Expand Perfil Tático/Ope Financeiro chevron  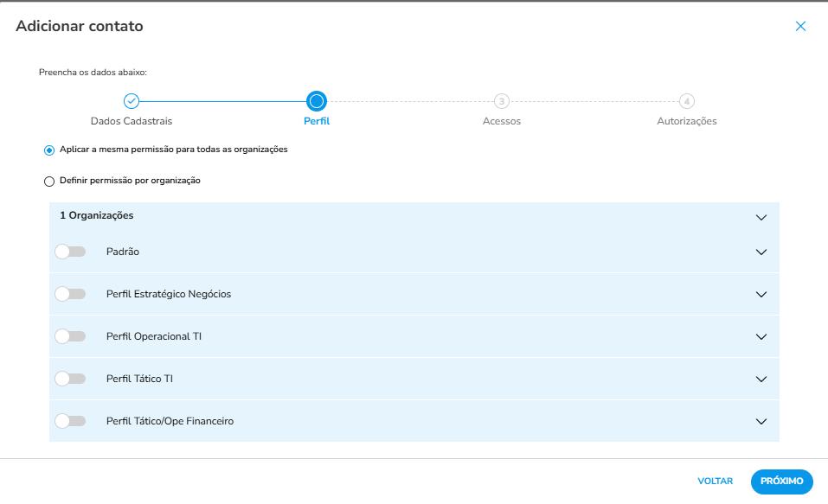coord(761,421)
